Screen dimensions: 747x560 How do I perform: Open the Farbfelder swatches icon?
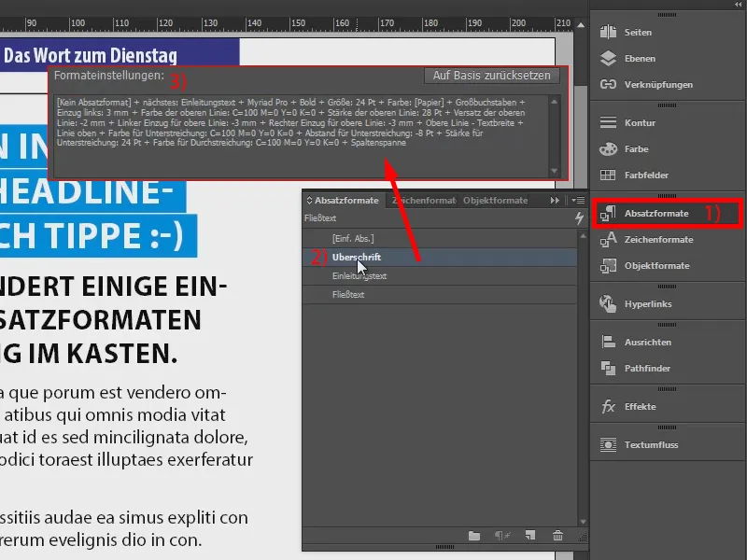pos(608,175)
